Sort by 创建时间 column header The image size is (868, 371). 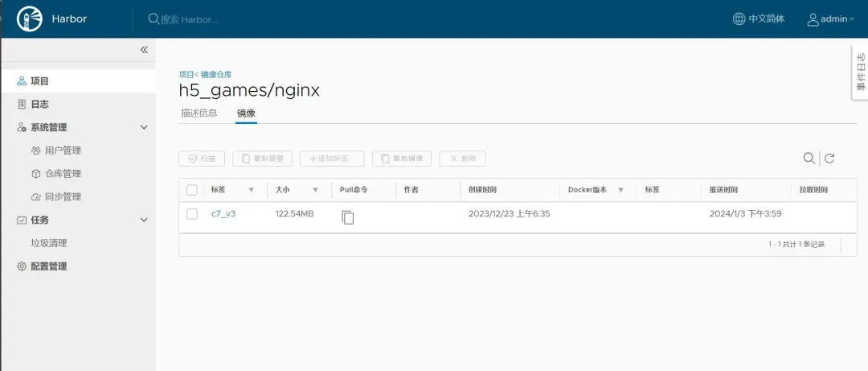[x=482, y=190]
